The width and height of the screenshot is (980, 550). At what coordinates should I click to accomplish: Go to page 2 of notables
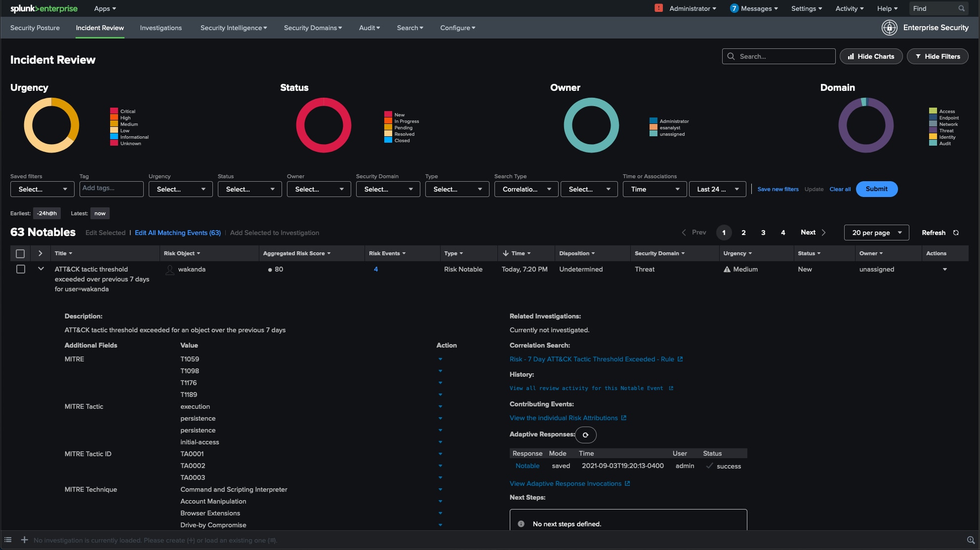click(743, 233)
